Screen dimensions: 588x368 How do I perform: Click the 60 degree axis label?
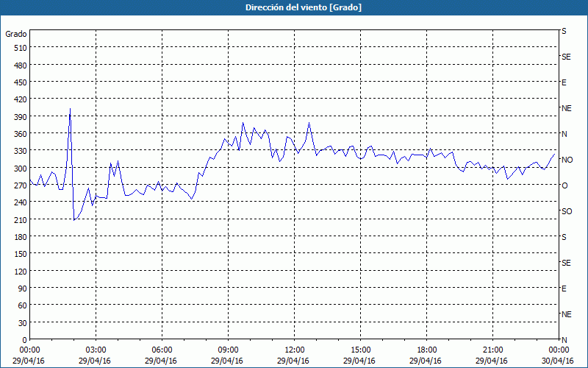(x=23, y=305)
